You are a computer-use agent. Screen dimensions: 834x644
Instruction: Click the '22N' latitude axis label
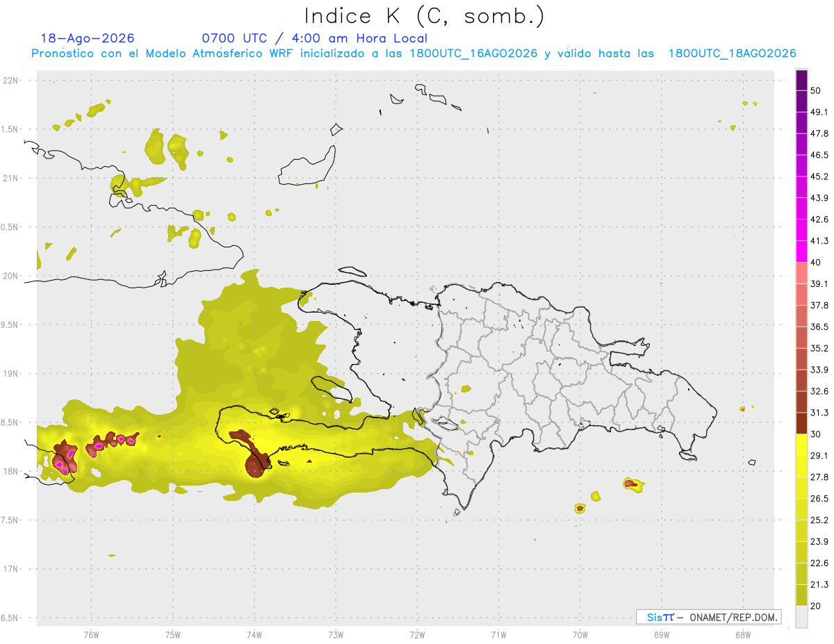(x=12, y=81)
